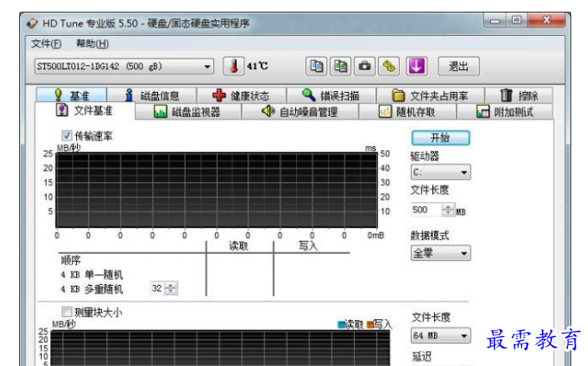
Task: Close the HD Tune window
Action: (x=546, y=20)
